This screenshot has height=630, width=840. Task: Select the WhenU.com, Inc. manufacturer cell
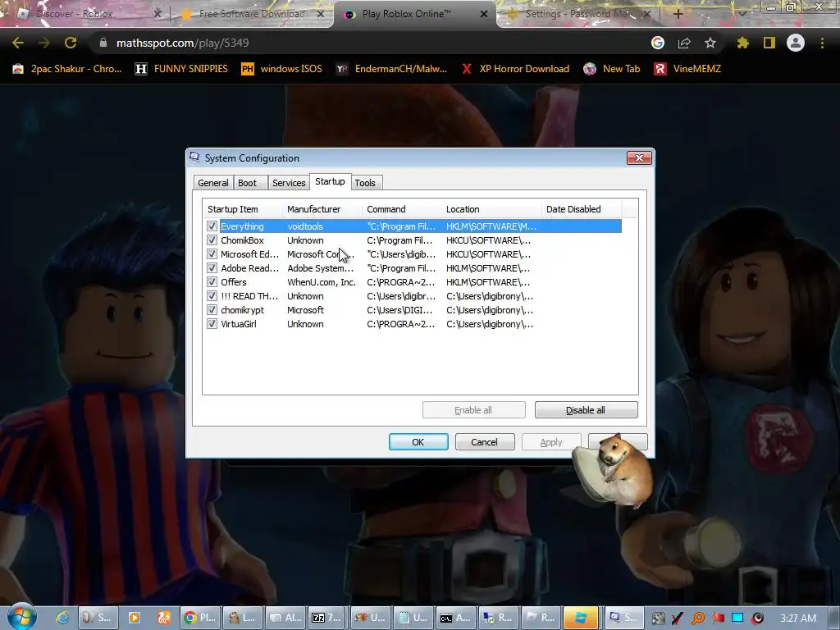click(322, 282)
